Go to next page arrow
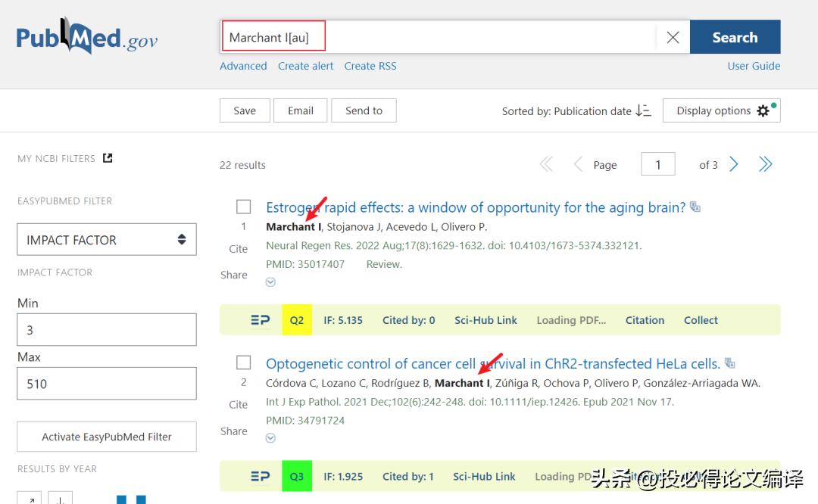The image size is (818, 504). pos(733,164)
